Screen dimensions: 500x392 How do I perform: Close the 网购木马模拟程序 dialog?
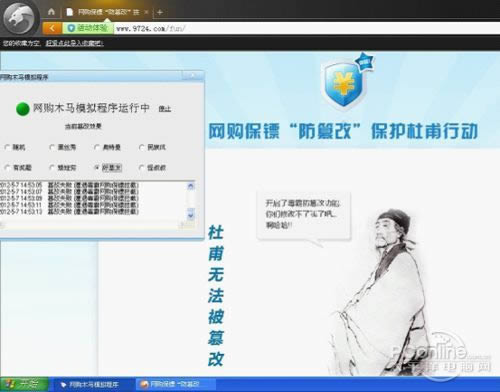click(192, 76)
